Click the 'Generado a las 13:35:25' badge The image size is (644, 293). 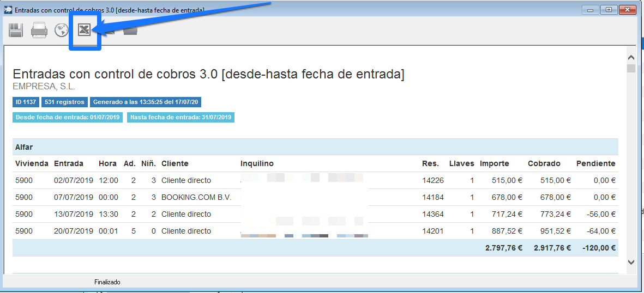(146, 102)
